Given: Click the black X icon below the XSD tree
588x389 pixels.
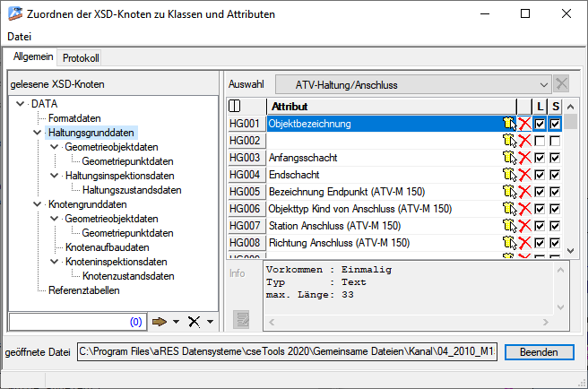Looking at the screenshot, I should [x=193, y=321].
